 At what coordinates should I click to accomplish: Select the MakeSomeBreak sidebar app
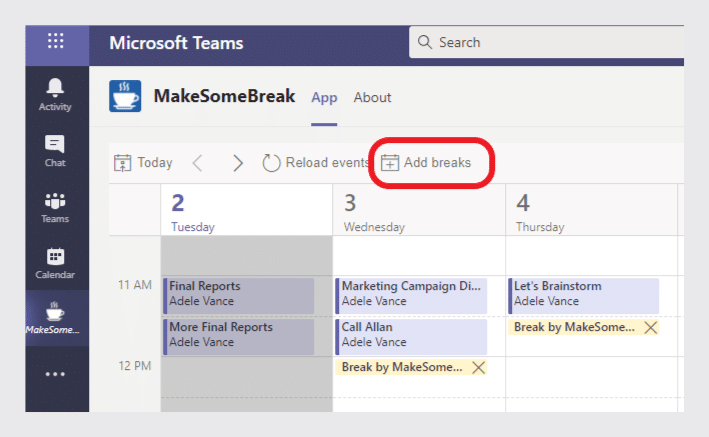pos(55,318)
